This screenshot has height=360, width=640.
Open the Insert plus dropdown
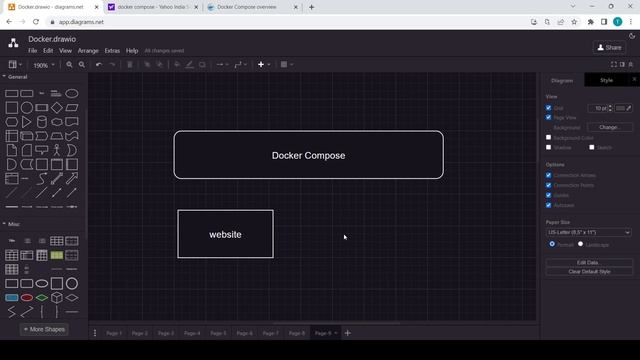pyautogui.click(x=264, y=64)
